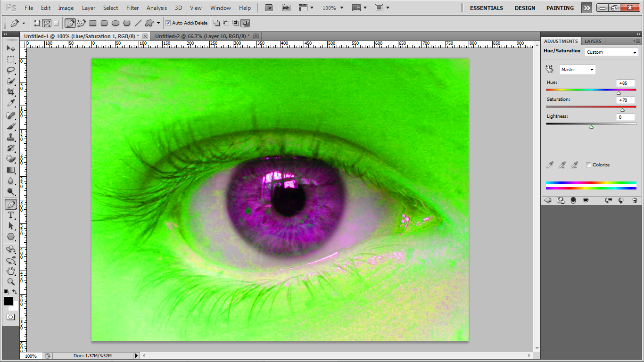Select the Pen tool in the toolbox

click(10, 204)
